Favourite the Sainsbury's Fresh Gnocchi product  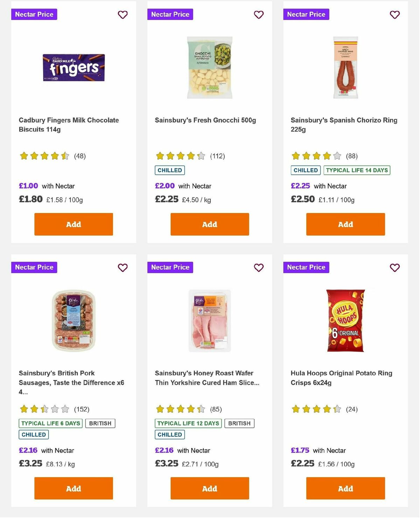(259, 15)
